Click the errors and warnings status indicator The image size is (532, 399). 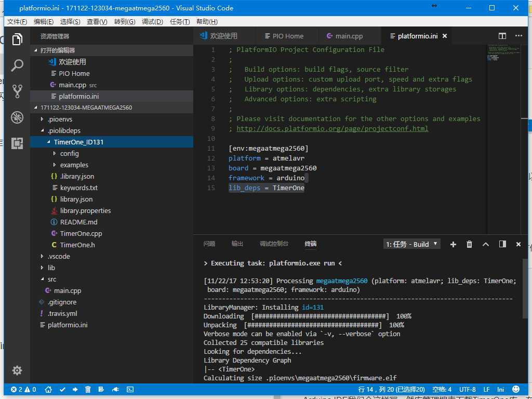pos(23,389)
